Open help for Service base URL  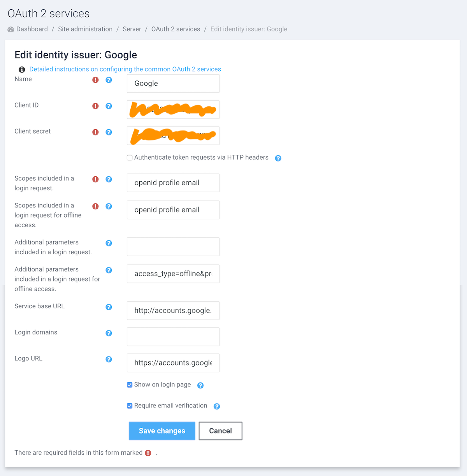(x=109, y=307)
